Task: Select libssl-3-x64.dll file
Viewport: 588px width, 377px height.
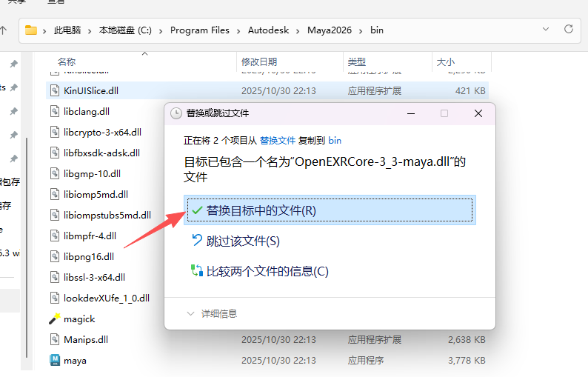Action: click(x=94, y=277)
